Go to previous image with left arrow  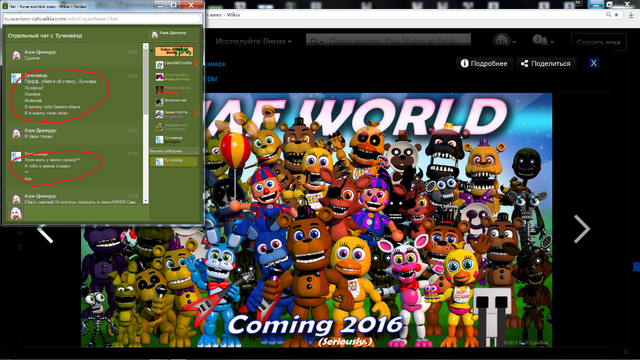[x=45, y=233]
